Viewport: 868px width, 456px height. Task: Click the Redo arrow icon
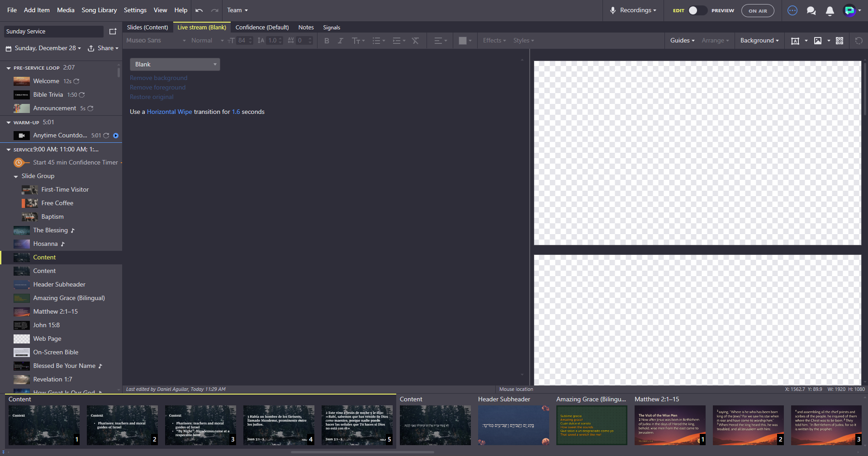tap(215, 10)
